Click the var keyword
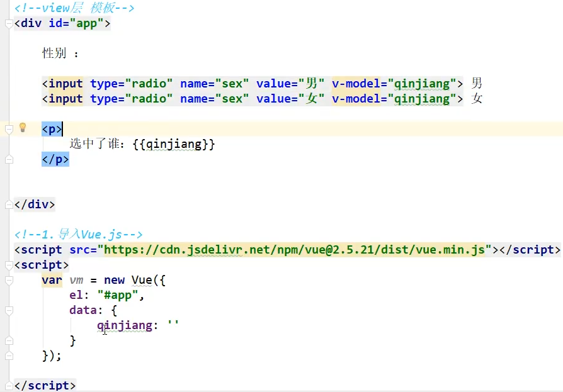 tap(52, 280)
